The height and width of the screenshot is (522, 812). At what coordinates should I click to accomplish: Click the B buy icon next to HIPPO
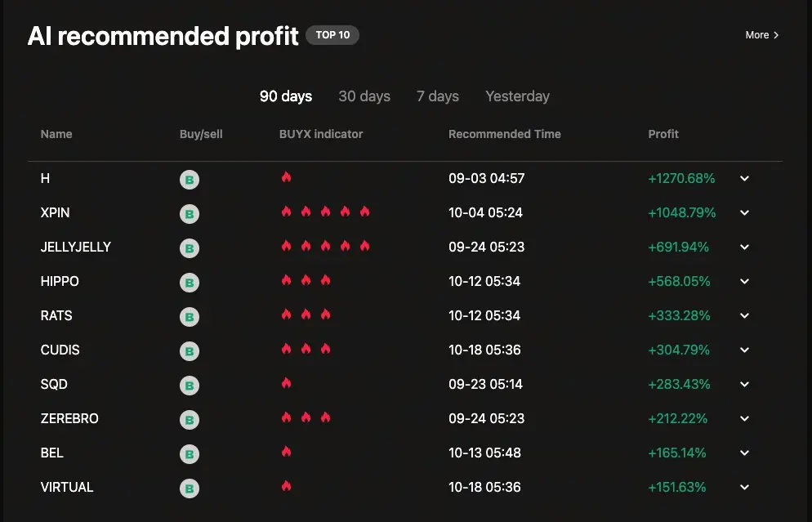[190, 282]
